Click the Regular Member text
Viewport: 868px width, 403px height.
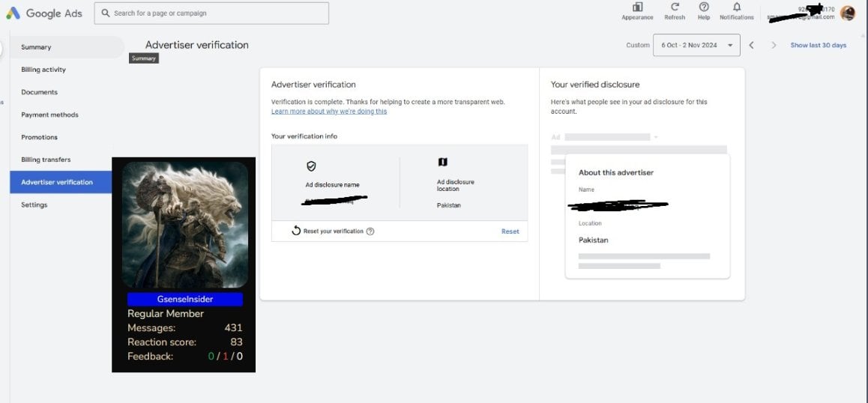coord(166,314)
